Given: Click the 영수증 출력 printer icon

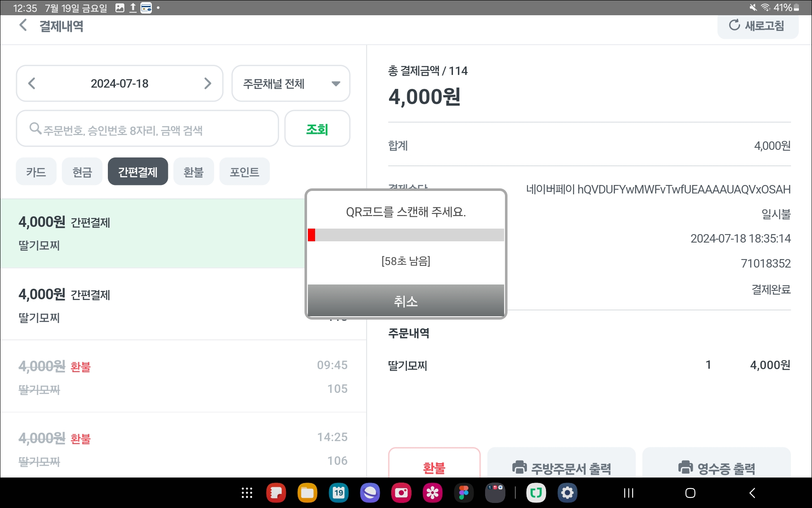Looking at the screenshot, I should coord(685,467).
